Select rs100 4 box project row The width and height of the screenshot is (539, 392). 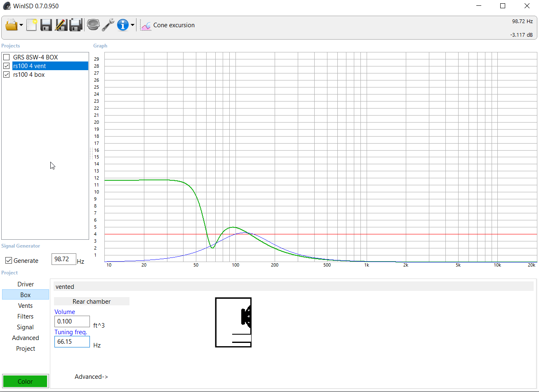point(29,75)
